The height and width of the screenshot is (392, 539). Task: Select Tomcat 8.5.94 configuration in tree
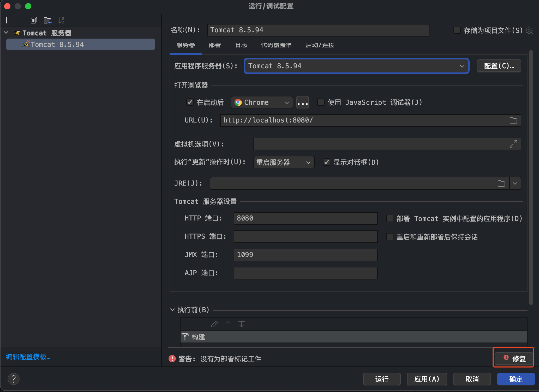[x=80, y=44]
